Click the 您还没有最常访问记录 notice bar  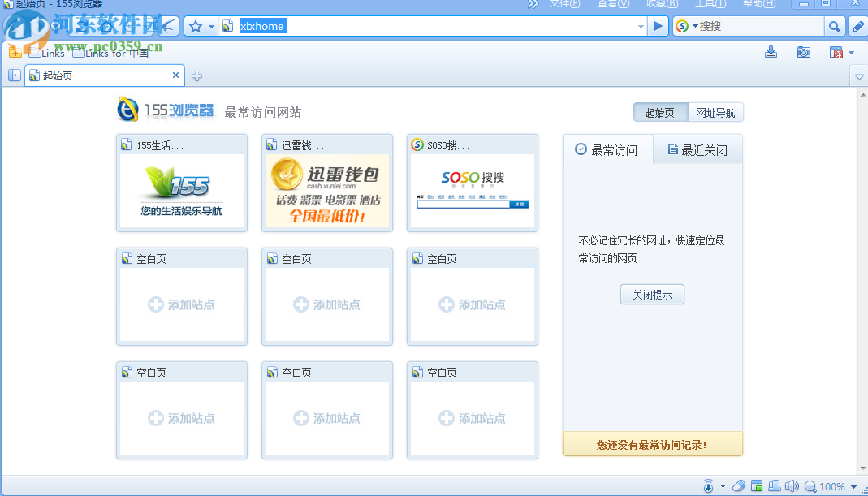click(653, 444)
